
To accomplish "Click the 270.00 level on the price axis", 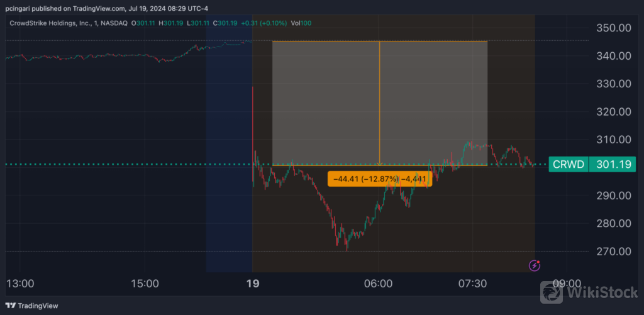I will [x=613, y=251].
